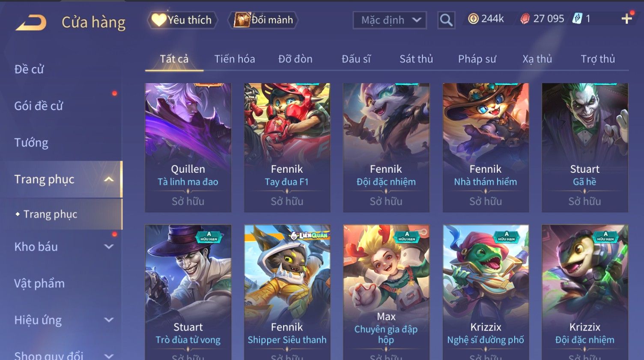The height and width of the screenshot is (360, 644).
Task: Switch to the Pháp sư tab
Action: click(x=477, y=59)
